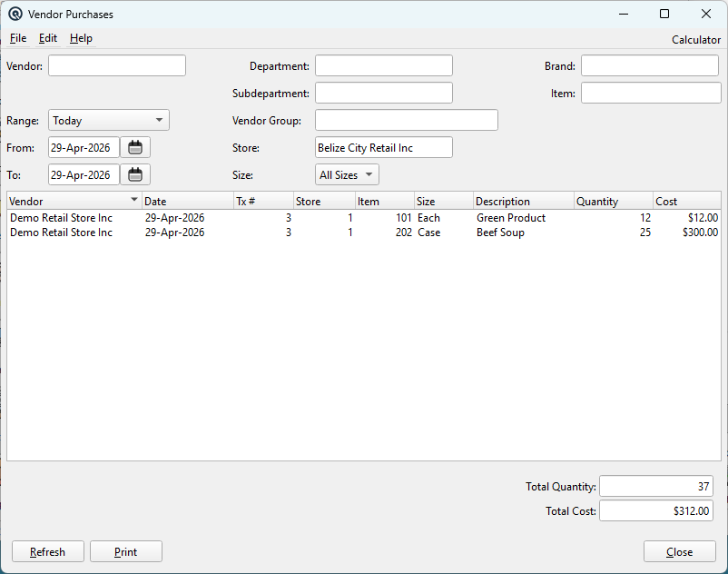Click quantity 25 cell

644,233
